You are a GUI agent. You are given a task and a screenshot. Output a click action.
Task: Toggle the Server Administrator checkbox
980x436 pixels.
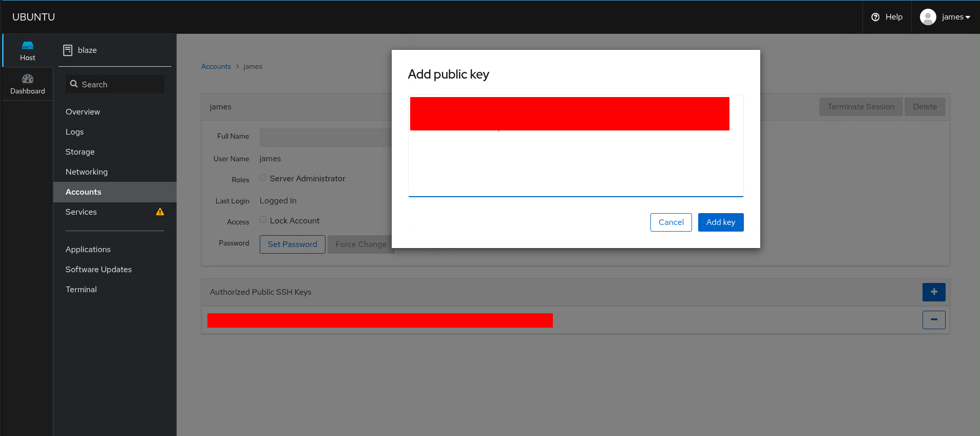click(x=263, y=178)
